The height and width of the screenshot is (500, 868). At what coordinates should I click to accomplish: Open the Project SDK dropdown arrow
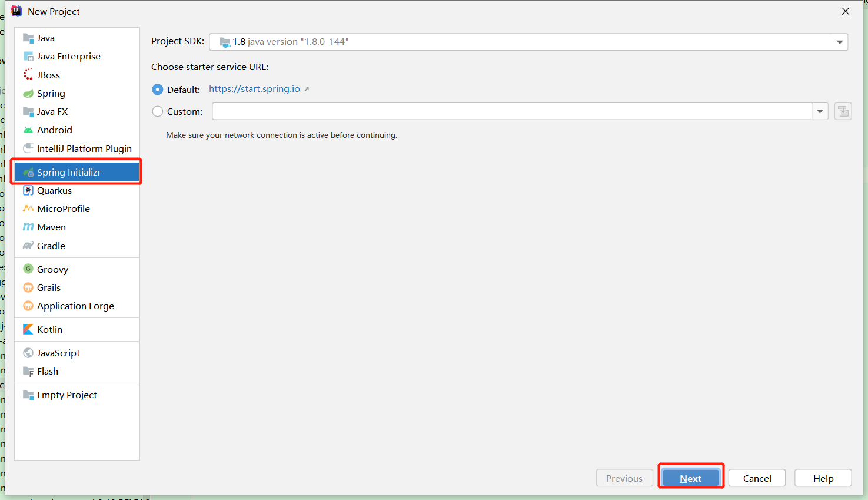tap(840, 42)
